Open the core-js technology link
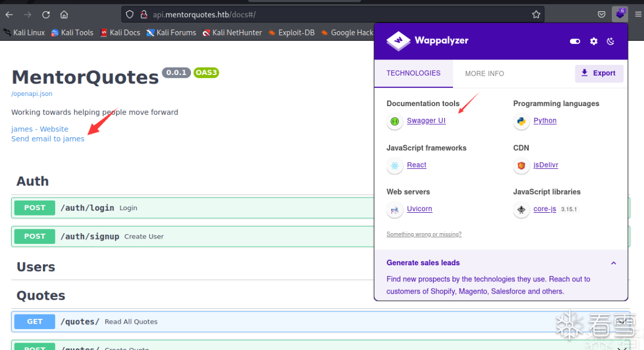The width and height of the screenshot is (644, 350). pyautogui.click(x=545, y=209)
